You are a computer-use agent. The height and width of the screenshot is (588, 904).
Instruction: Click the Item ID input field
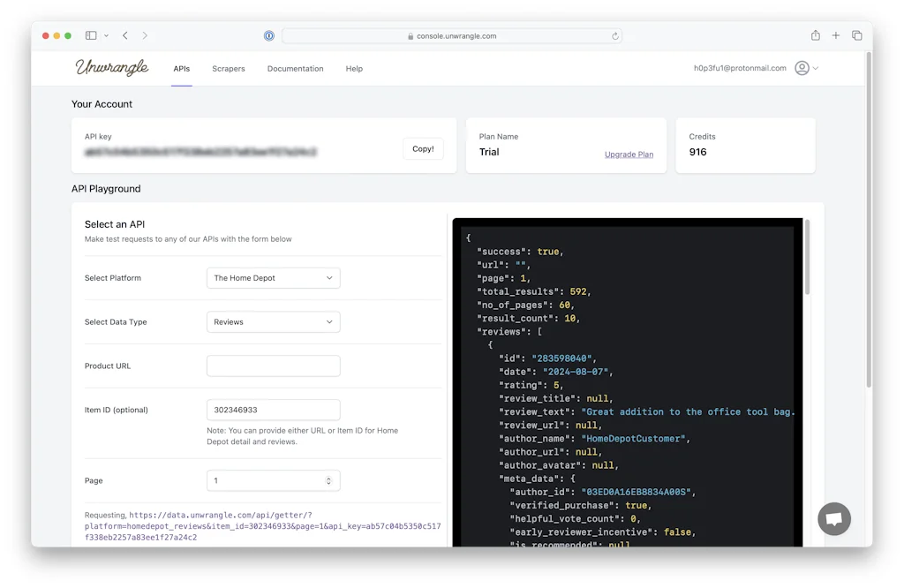[274, 410]
